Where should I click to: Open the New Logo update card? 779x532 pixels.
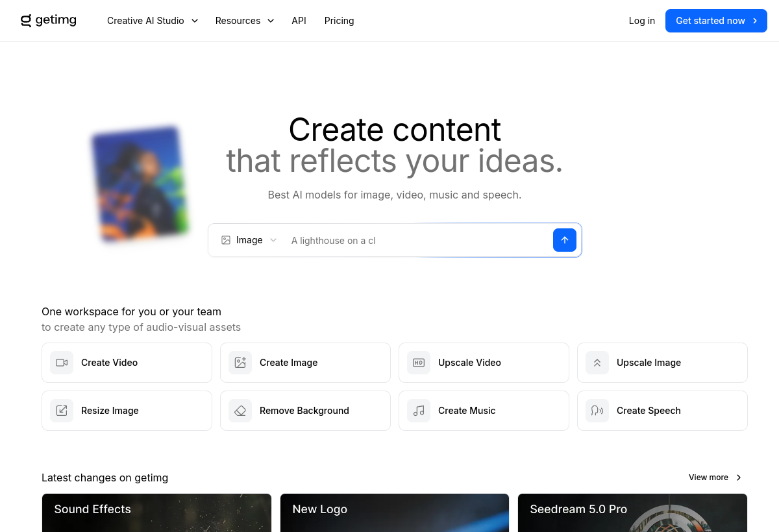click(x=395, y=513)
